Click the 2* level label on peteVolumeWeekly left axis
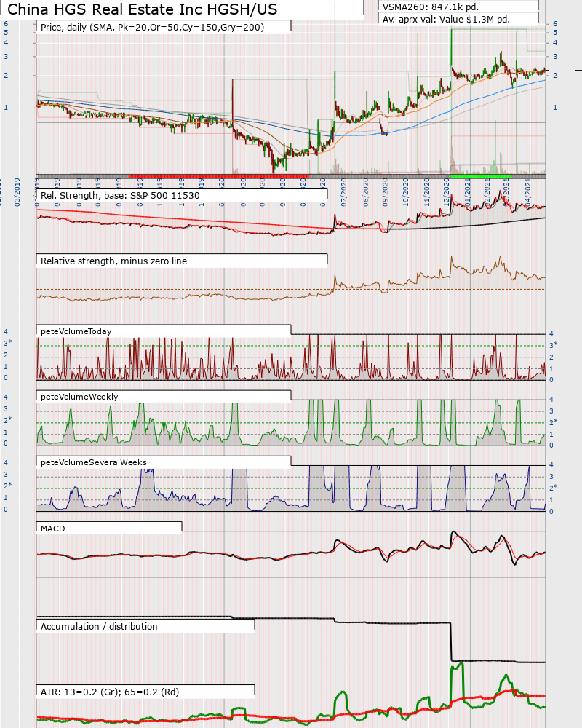582x728 pixels. (7, 420)
